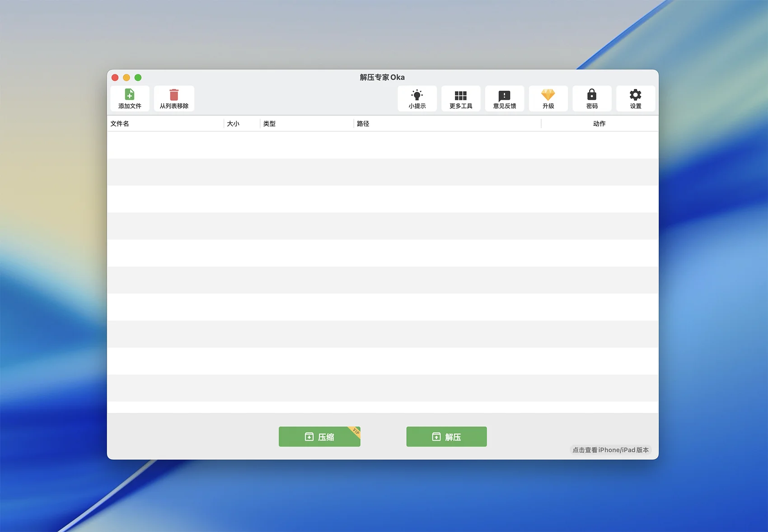Sort by the 路径 column header
Viewport: 768px width, 532px height.
(363, 124)
